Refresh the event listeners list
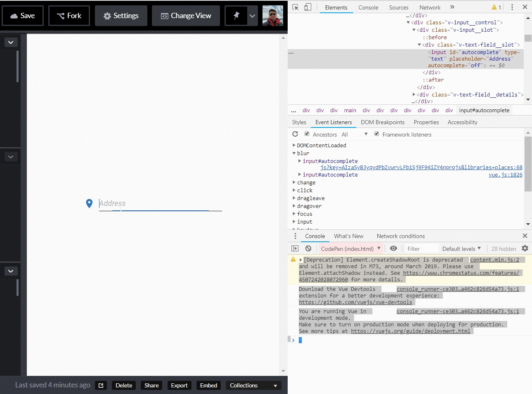 tap(295, 134)
